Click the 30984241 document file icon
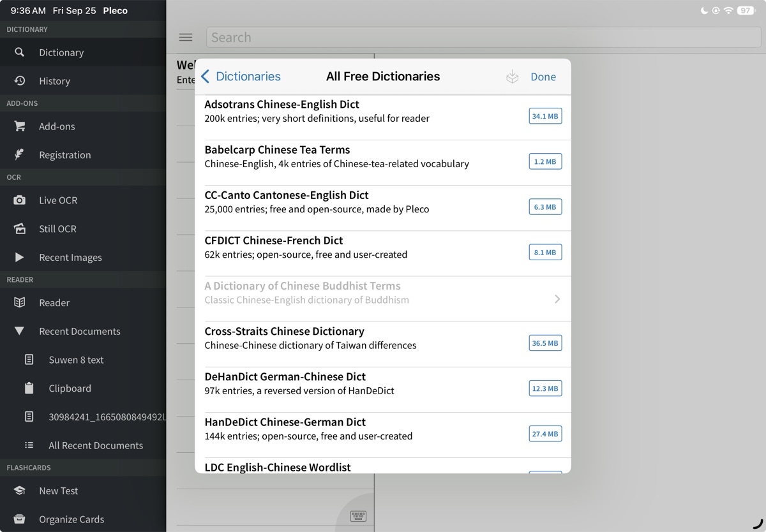The height and width of the screenshot is (532, 766). coord(29,417)
